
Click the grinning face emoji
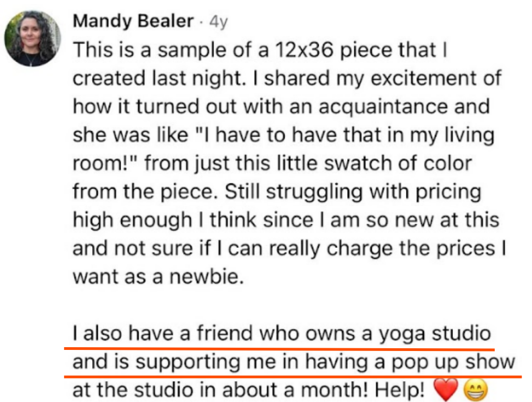[x=476, y=390]
